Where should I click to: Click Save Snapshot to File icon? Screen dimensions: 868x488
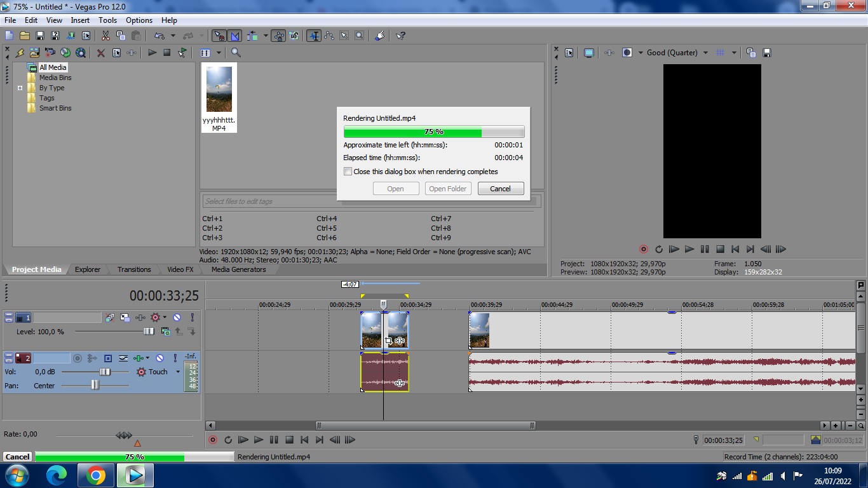coord(767,53)
